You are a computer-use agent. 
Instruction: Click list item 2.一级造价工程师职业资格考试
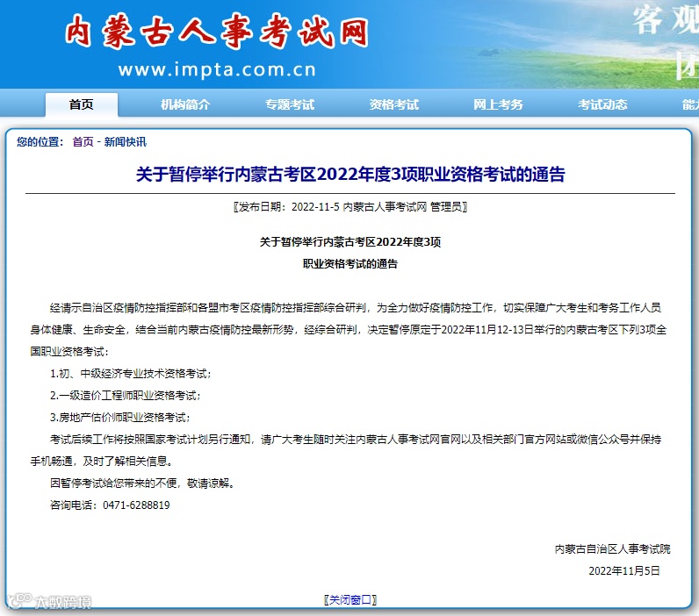click(x=126, y=396)
